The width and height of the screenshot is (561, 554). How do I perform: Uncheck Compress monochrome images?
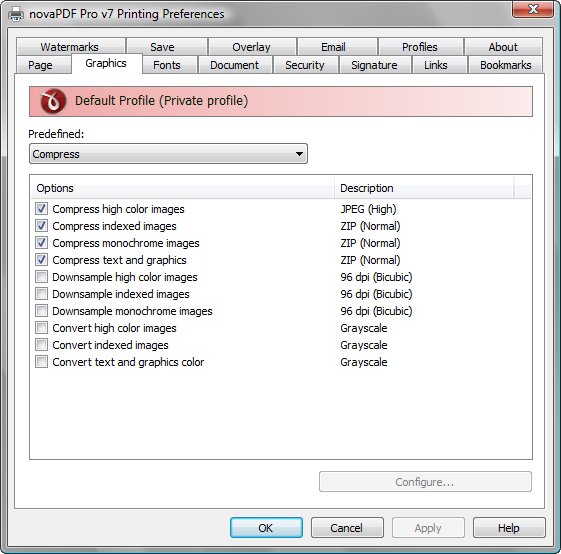click(x=42, y=243)
